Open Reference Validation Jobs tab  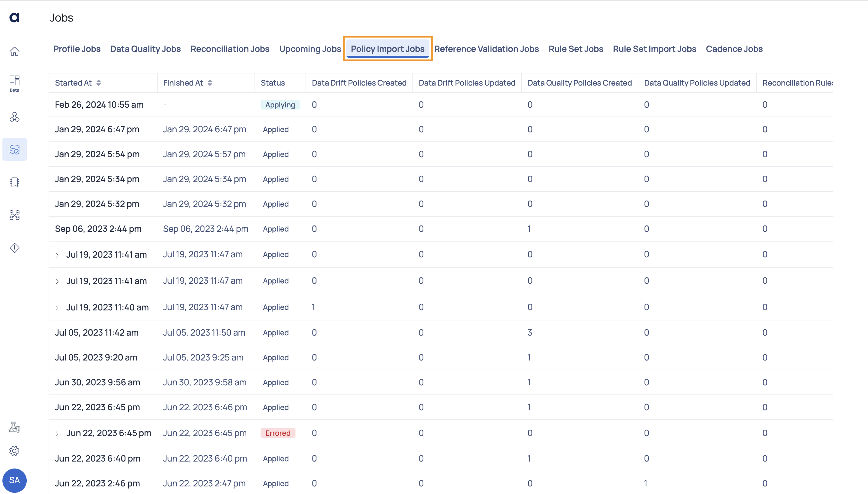tap(486, 49)
